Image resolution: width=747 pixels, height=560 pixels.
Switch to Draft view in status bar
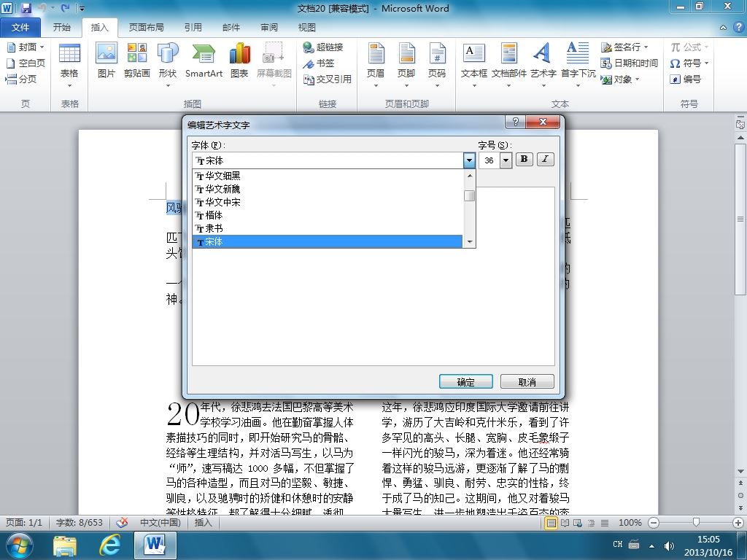tap(605, 523)
